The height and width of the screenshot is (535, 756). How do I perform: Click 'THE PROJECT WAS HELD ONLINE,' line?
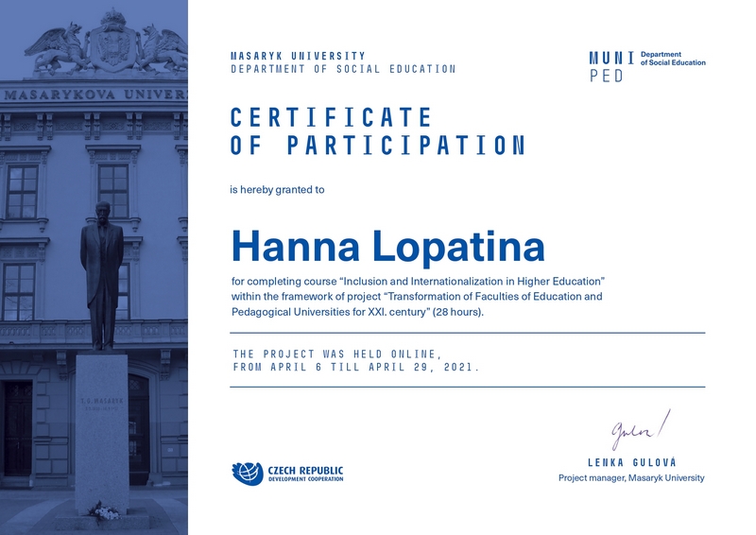pyautogui.click(x=337, y=354)
